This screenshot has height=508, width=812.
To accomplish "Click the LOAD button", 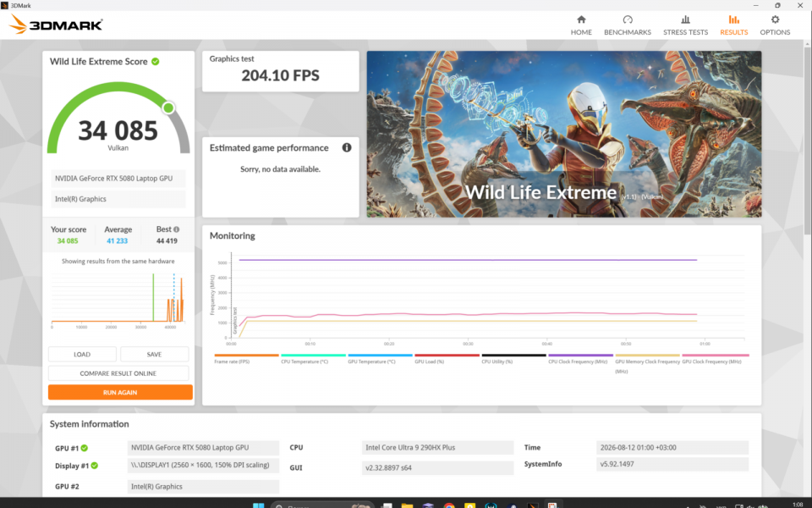I will pos(82,354).
